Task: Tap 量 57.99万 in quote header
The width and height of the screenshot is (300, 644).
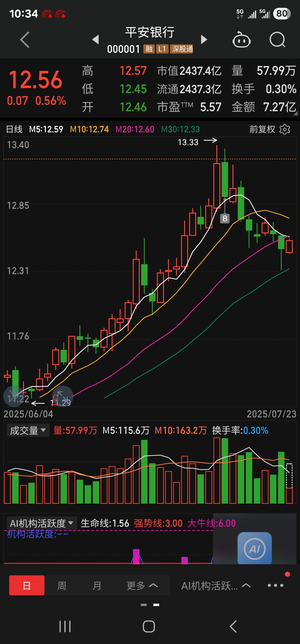Action: point(264,71)
